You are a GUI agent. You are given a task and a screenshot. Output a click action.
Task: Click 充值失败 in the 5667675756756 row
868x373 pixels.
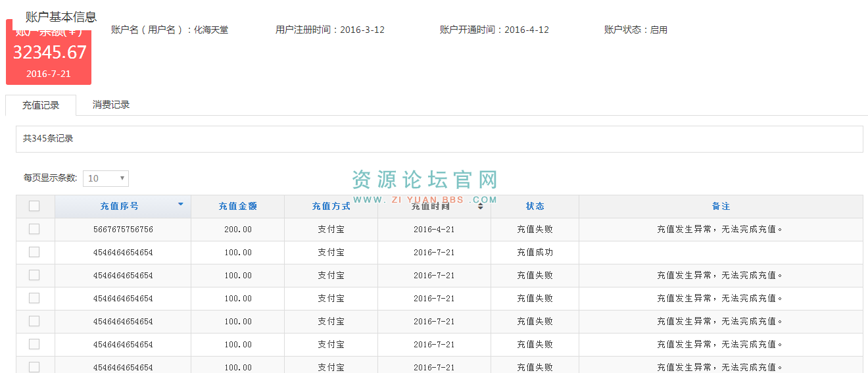535,230
